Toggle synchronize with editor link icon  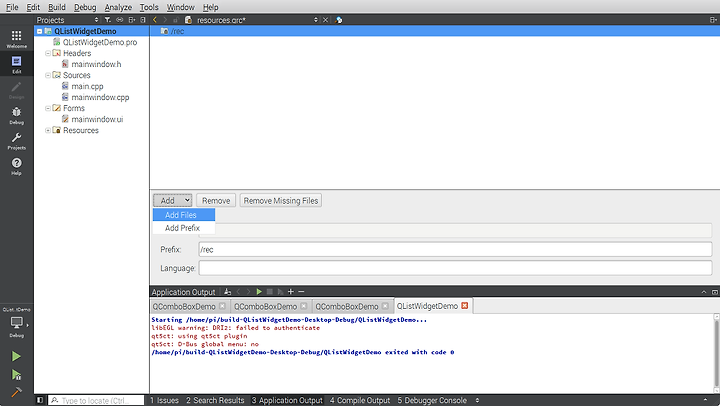(x=119, y=20)
